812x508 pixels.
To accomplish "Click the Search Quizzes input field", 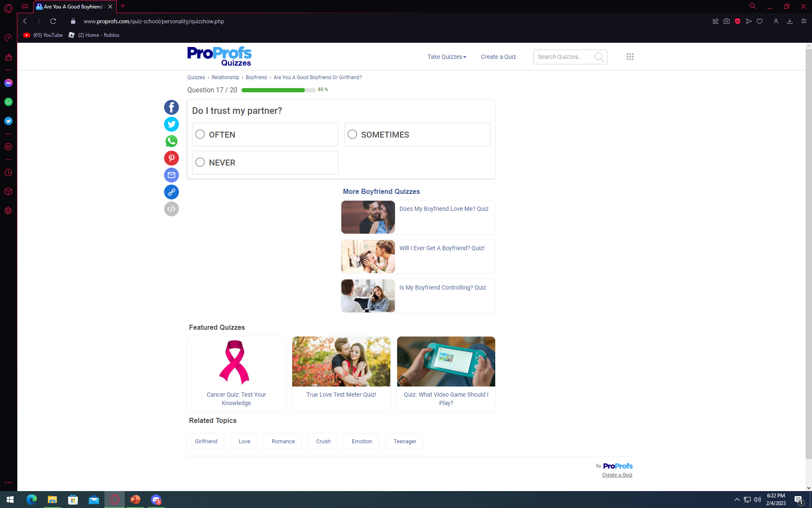I will point(563,57).
